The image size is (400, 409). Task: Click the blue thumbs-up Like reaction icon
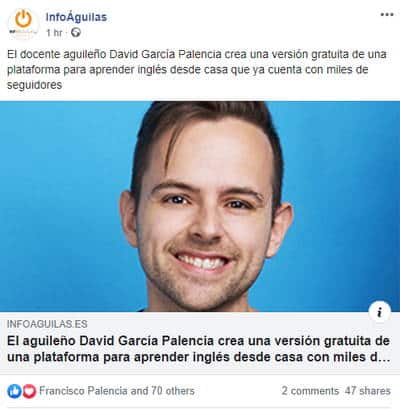click(14, 391)
